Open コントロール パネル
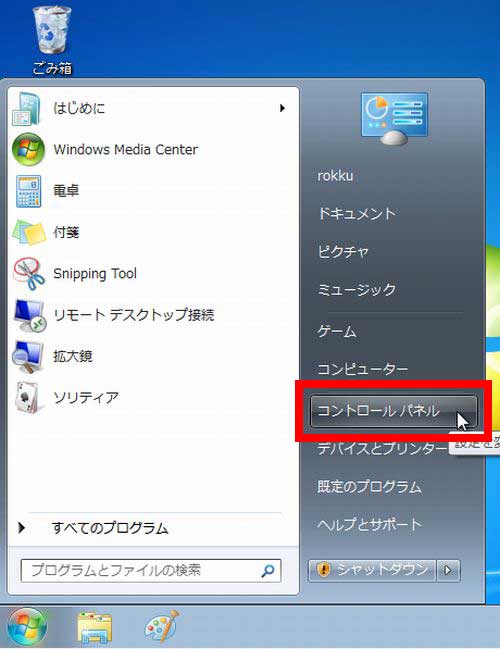The width and height of the screenshot is (500, 649). pos(393,411)
